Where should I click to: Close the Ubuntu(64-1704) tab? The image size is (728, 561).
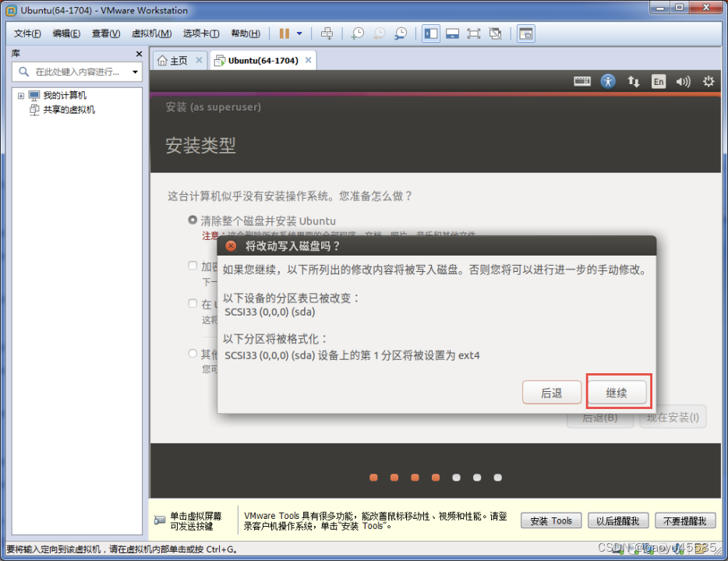(x=309, y=60)
